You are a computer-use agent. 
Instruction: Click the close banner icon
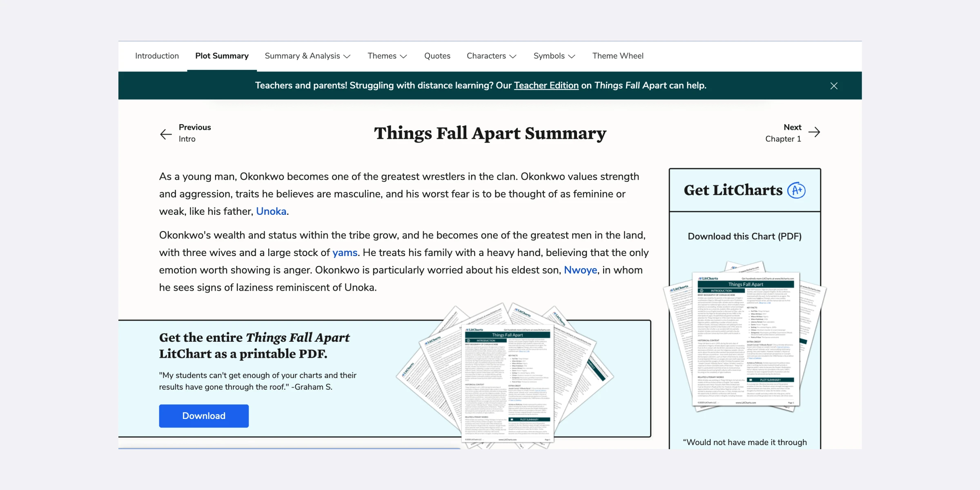(x=834, y=86)
